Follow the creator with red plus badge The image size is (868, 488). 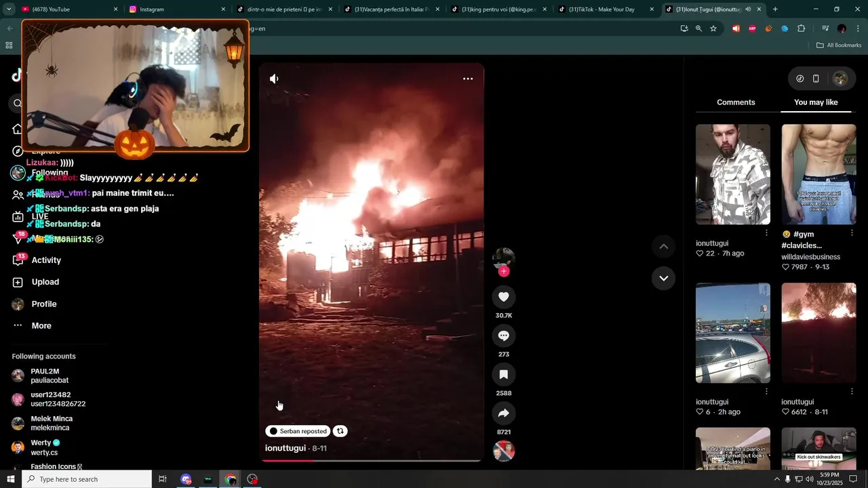[503, 271]
